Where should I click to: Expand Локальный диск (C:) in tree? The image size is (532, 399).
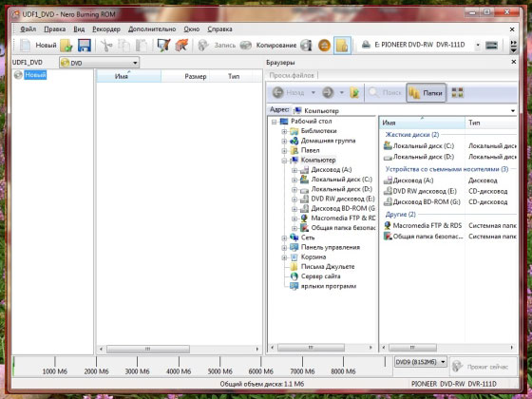point(294,180)
